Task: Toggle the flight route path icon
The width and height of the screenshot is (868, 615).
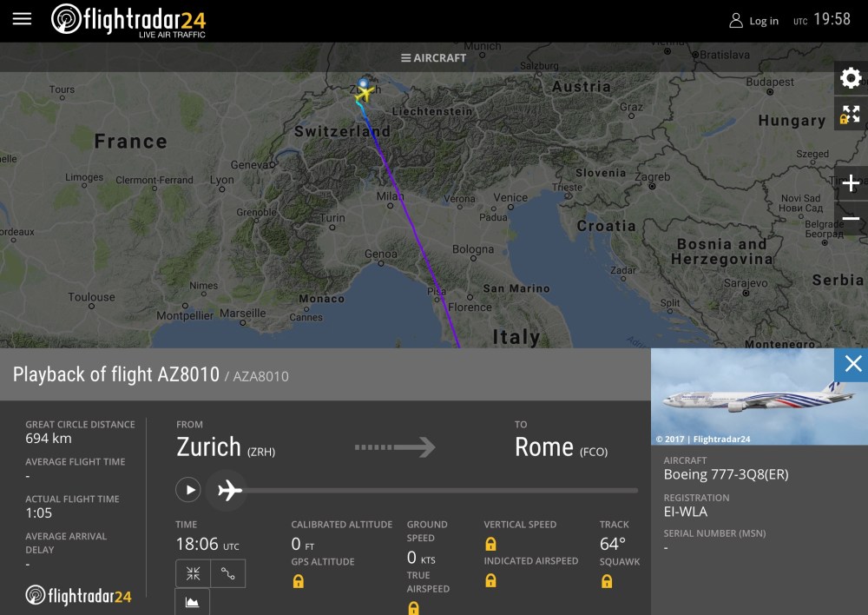Action: coord(227,573)
